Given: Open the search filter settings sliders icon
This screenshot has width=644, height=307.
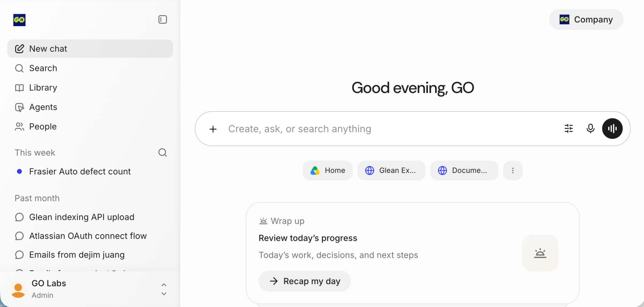Looking at the screenshot, I should point(569,128).
